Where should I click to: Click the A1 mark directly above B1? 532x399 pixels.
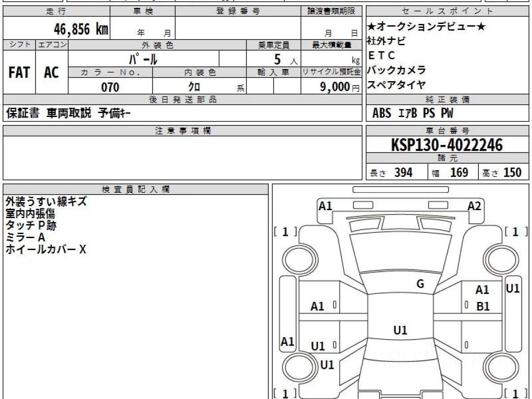482,290
